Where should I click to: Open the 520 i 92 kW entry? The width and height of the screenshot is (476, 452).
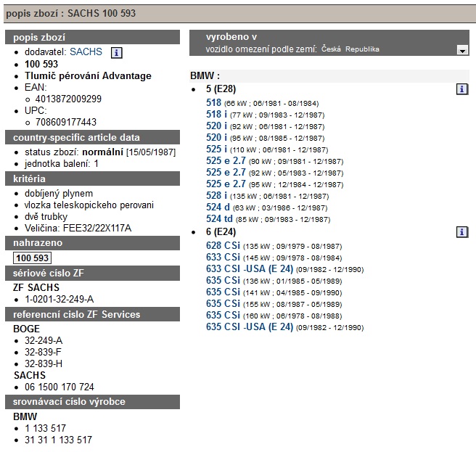coord(216,126)
